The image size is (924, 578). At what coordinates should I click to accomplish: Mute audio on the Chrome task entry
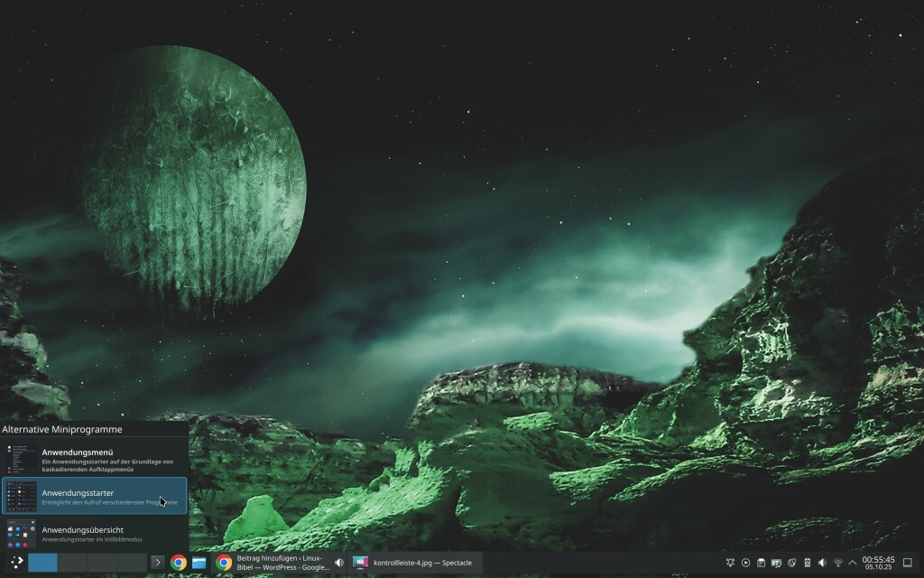coord(339,563)
